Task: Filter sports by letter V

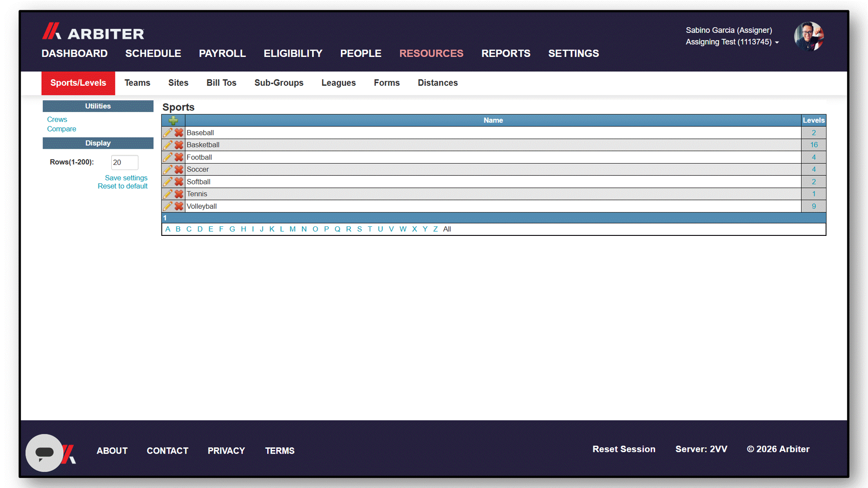Action: click(x=391, y=229)
